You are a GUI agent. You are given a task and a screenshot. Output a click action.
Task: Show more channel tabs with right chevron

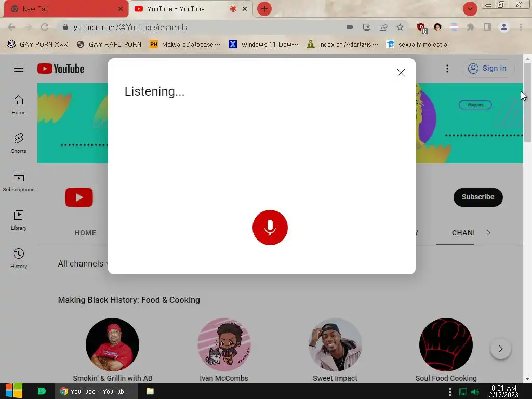click(x=488, y=233)
